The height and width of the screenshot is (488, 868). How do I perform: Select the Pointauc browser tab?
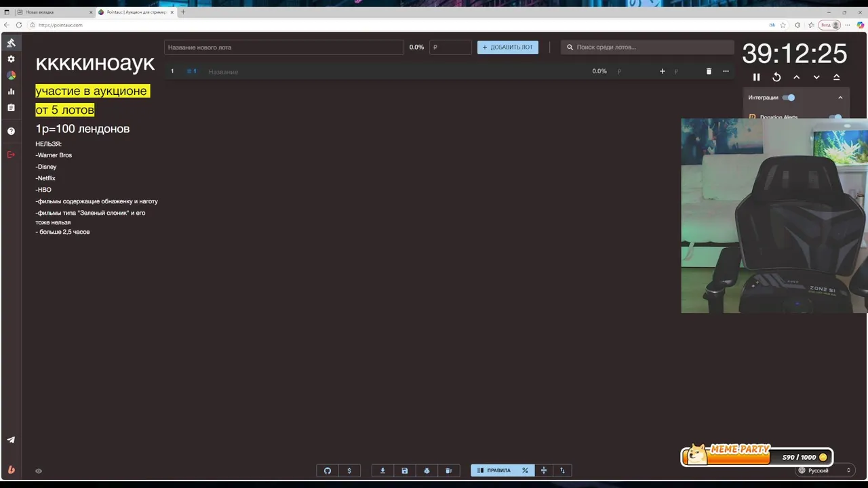(x=136, y=12)
